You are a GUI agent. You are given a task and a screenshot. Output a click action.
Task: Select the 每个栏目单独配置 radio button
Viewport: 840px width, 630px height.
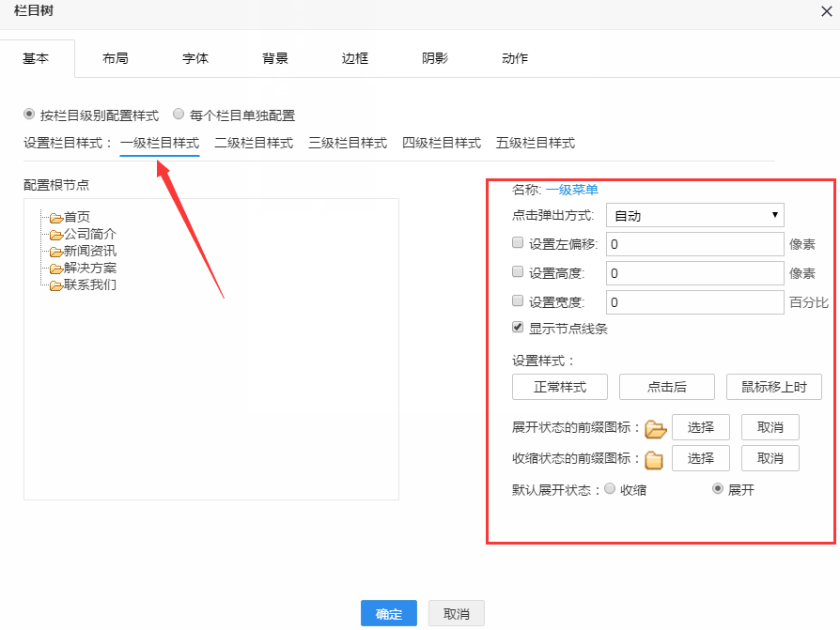coord(179,115)
